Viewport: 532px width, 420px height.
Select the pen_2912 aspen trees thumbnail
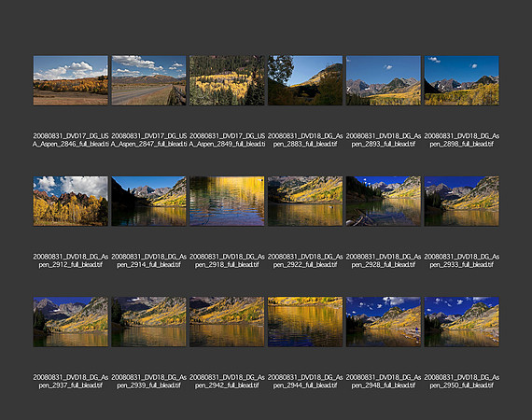tap(71, 201)
